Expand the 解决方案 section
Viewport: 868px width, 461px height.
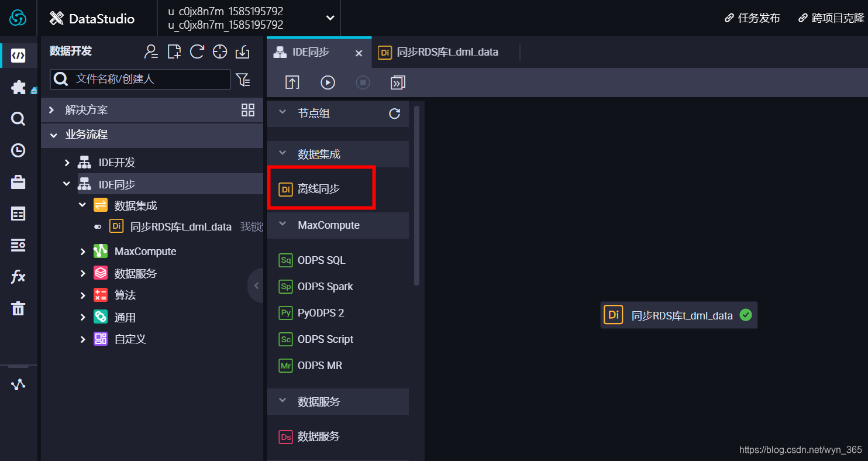pyautogui.click(x=52, y=110)
